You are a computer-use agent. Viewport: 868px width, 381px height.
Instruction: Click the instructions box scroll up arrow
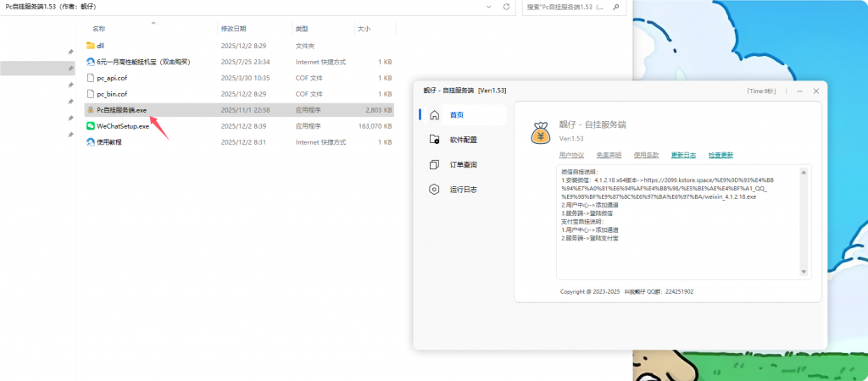(x=804, y=172)
